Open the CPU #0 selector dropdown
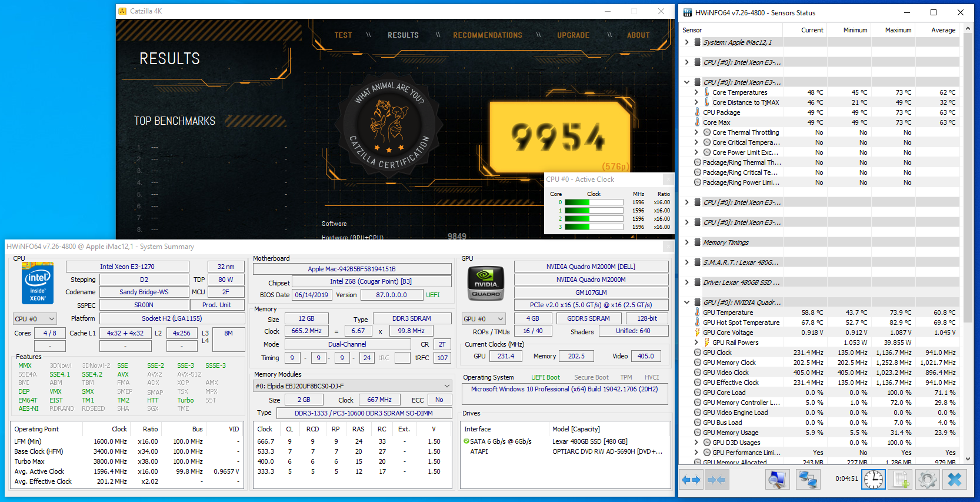Screen dimensions: 980x502 pos(35,319)
